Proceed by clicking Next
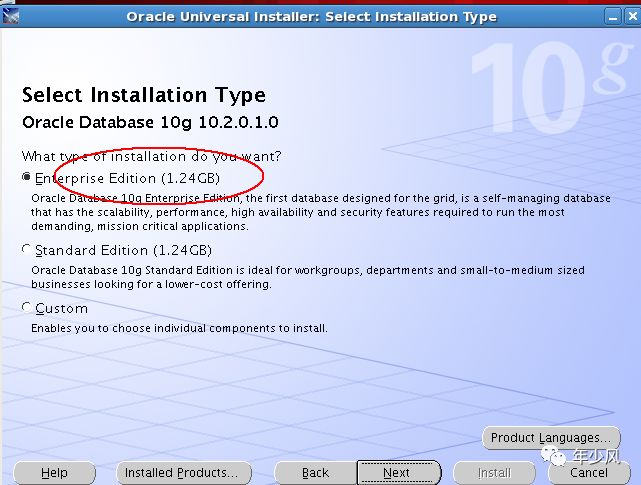 pyautogui.click(x=399, y=473)
